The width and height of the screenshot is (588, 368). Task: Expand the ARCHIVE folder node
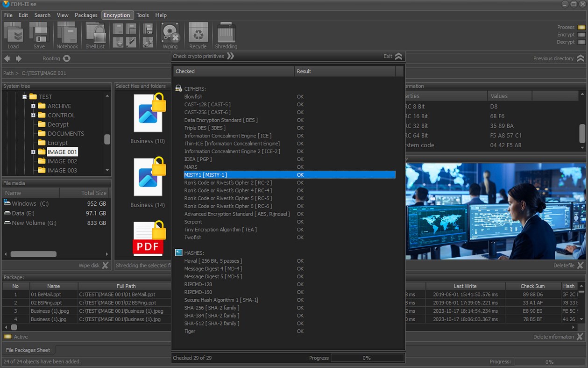32,106
